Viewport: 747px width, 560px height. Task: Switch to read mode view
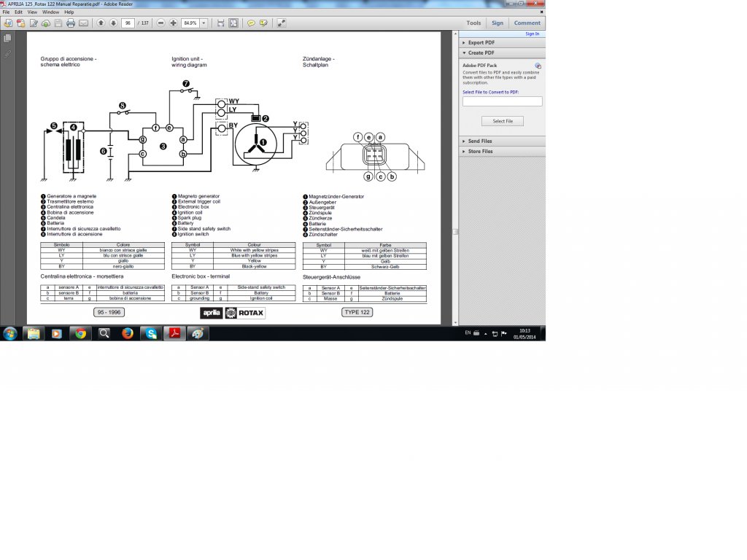[281, 23]
